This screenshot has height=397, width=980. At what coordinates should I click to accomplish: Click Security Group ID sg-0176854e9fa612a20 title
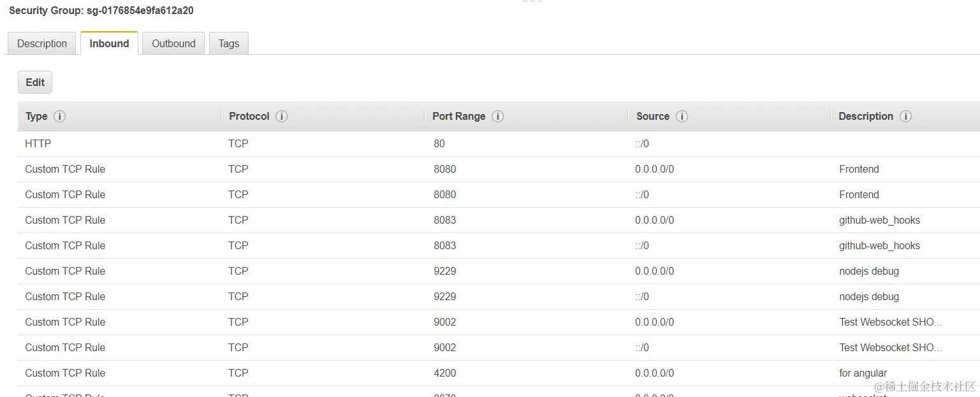point(101,10)
